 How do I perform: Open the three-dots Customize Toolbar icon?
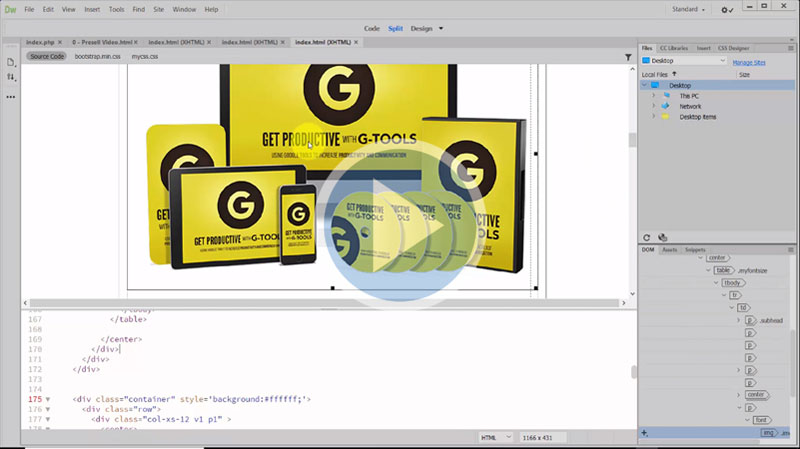[x=11, y=97]
